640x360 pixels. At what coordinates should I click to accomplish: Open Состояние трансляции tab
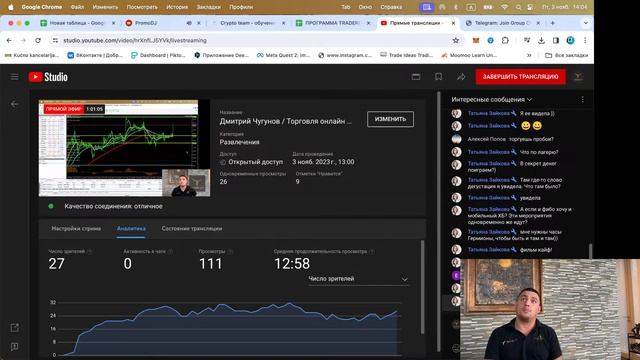[192, 229]
